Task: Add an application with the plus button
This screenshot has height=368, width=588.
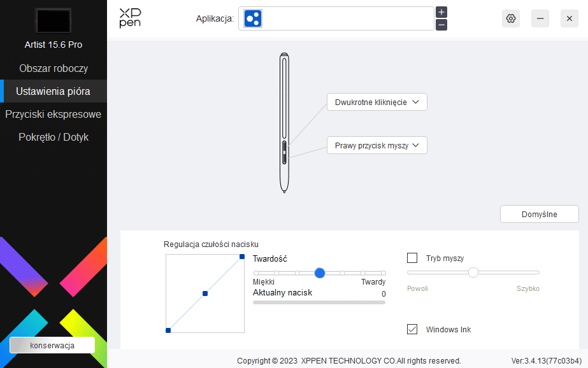Action: (441, 12)
